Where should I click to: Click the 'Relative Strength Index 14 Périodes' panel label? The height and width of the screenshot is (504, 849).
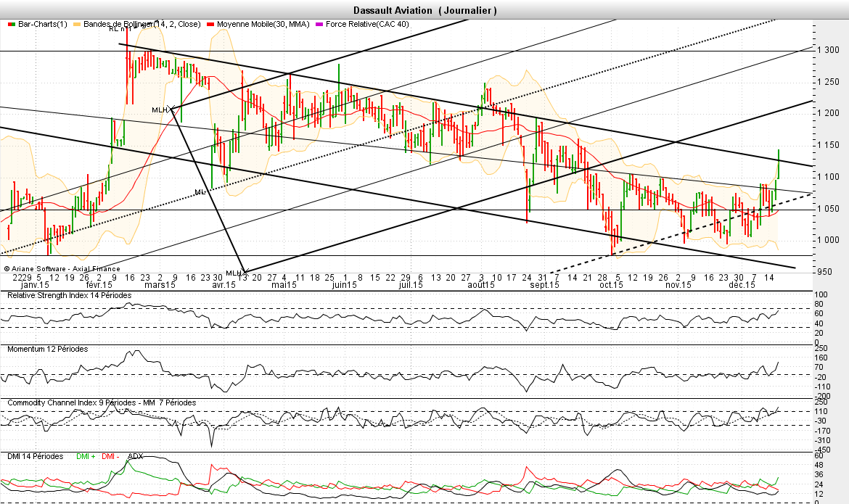coord(70,296)
